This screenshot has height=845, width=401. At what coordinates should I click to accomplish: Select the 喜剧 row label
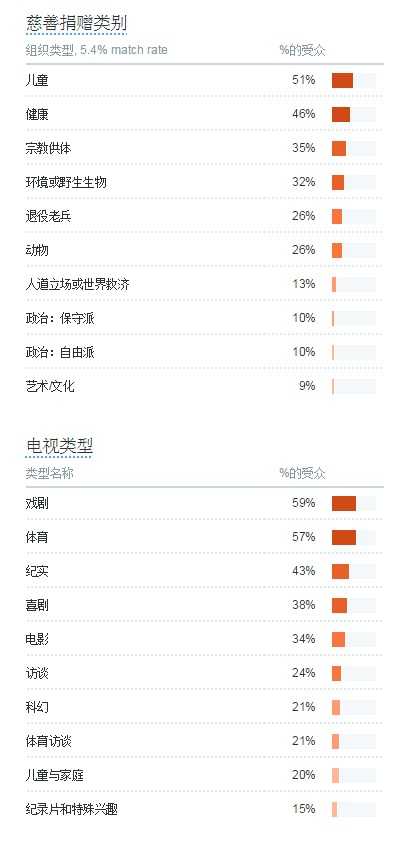[x=37, y=605]
